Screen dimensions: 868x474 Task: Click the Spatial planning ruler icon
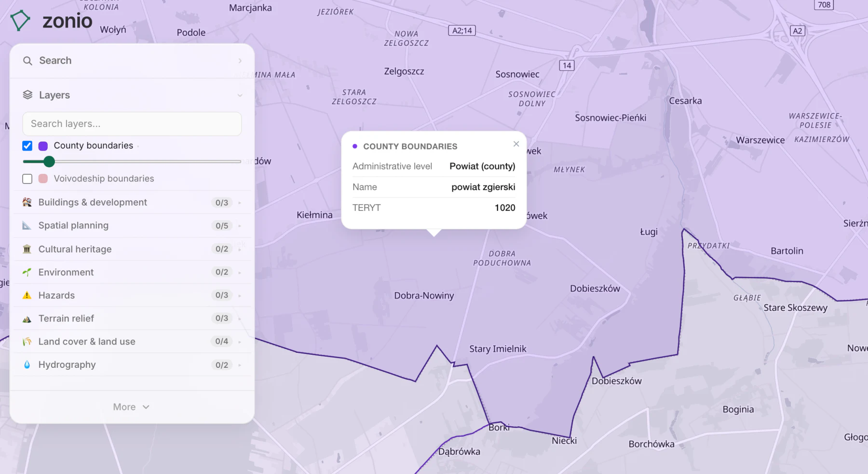[x=27, y=225]
